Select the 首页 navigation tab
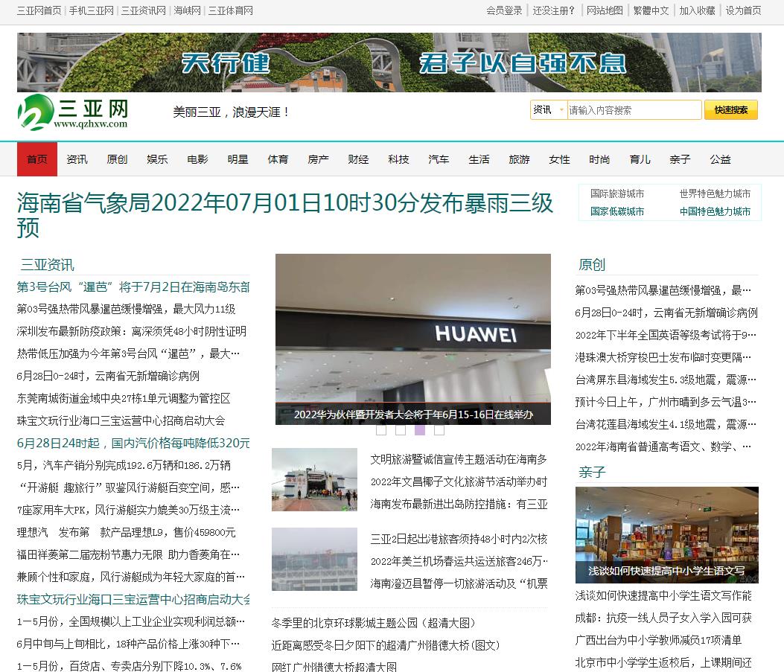 point(37,159)
